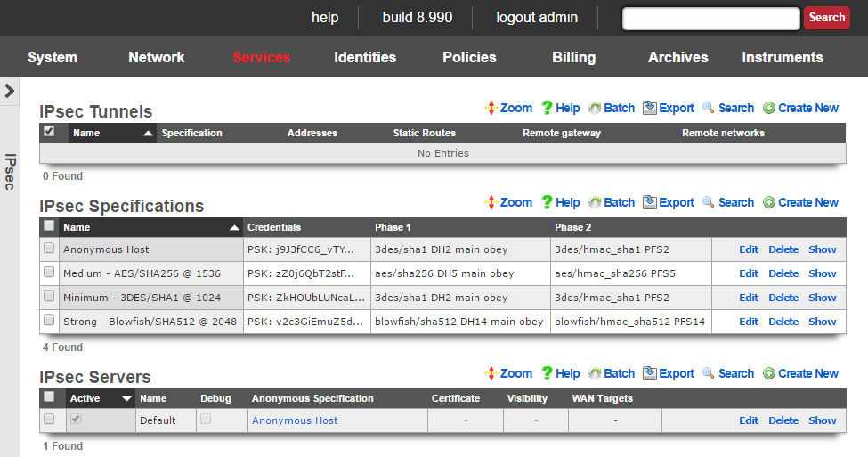Tick the Anonymous Host row checkbox
Screen dimensions: 868x457
(x=49, y=249)
